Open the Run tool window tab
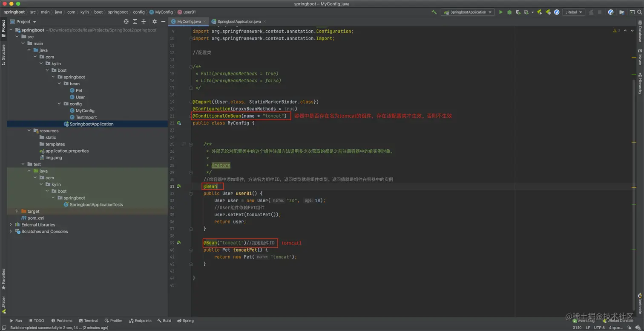Image resolution: width=644 pixels, height=331 pixels. [x=16, y=321]
